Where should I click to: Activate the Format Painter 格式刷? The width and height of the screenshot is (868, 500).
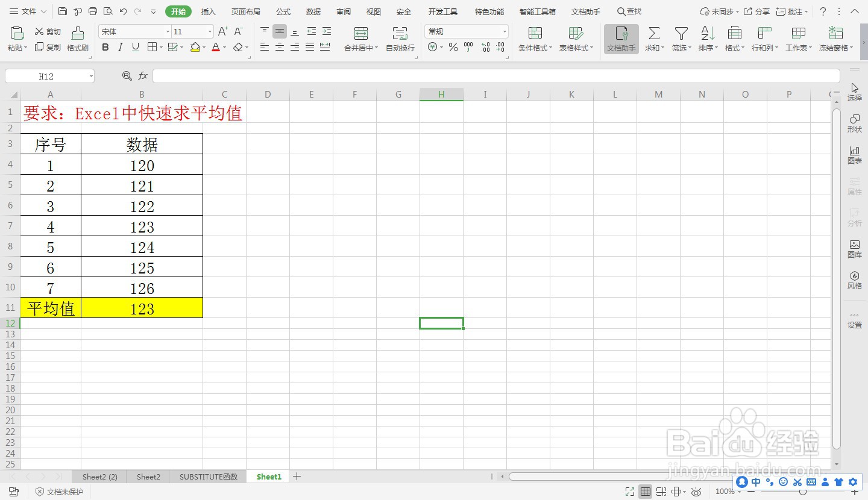click(78, 39)
